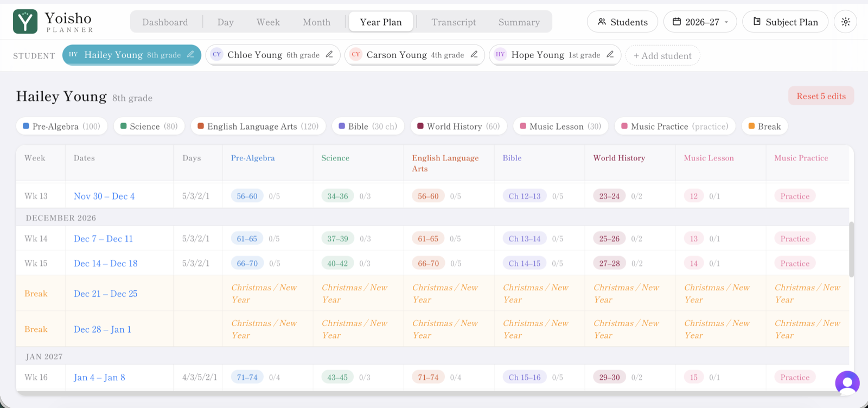The image size is (868, 408).
Task: Open the Students button
Action: (622, 22)
